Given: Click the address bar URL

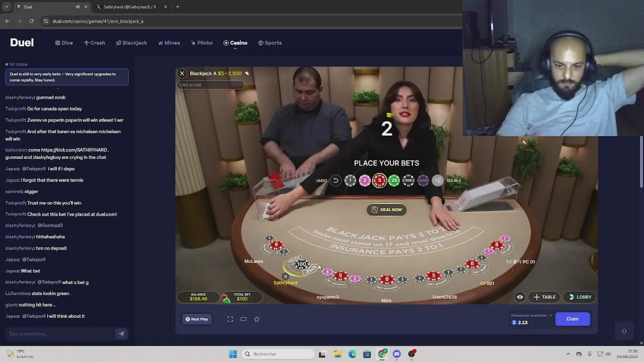Looking at the screenshot, I should pos(98,21).
